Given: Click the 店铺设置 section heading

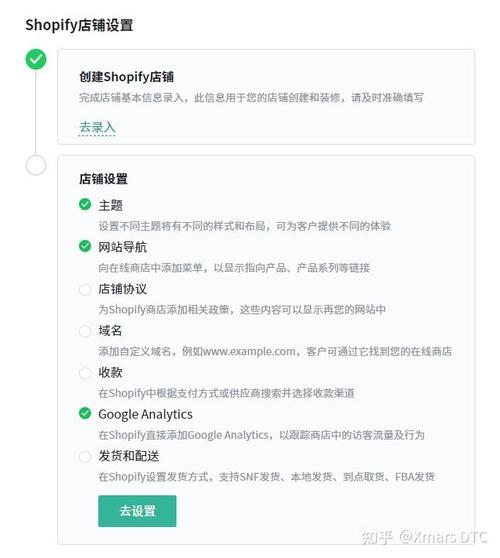Looking at the screenshot, I should 103,179.
